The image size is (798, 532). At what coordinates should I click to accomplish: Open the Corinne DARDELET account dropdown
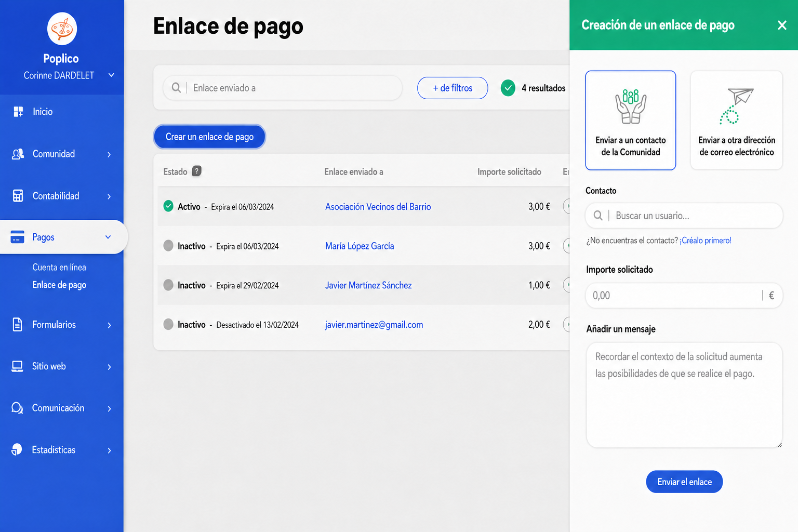click(x=111, y=75)
